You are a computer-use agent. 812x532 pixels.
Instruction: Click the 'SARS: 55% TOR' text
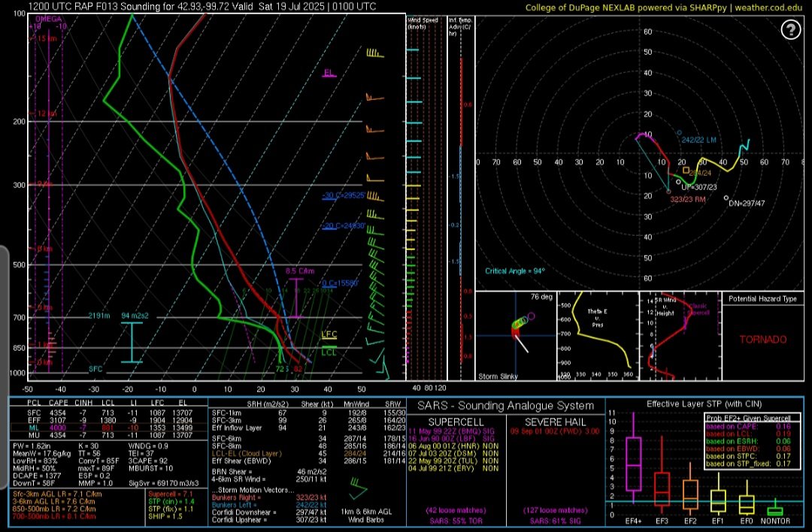point(456,521)
